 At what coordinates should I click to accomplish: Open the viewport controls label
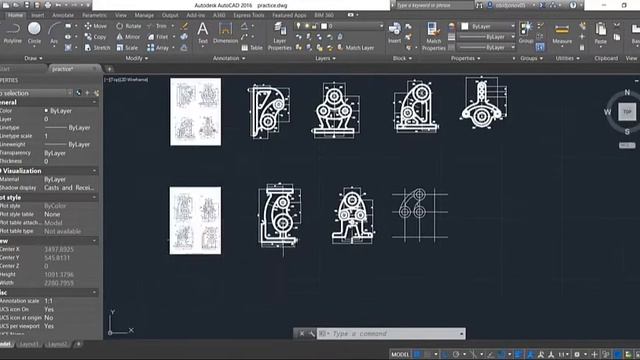coord(126,80)
